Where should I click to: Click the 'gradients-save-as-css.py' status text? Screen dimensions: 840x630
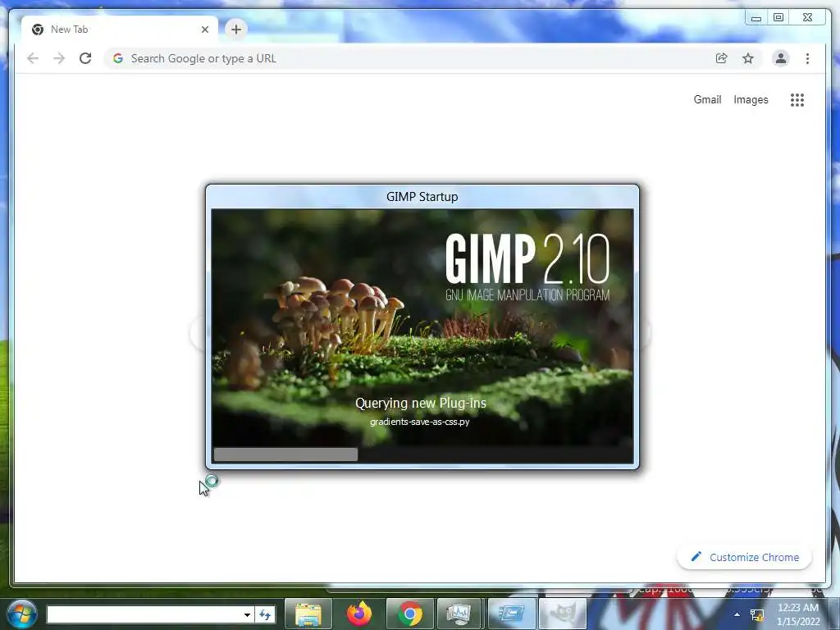pos(420,422)
